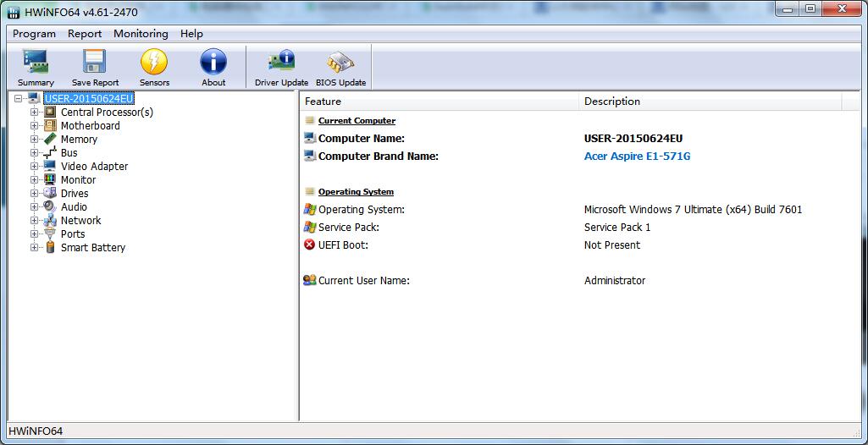Click the 'Microsoft Windows 7 Ultimate (x64) Build 7601' value

693,210
